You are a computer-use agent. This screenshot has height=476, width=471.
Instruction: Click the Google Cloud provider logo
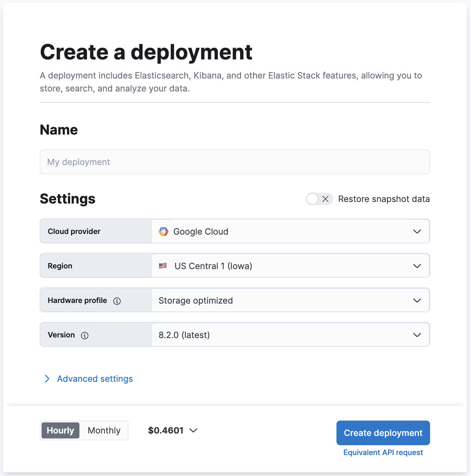(163, 231)
